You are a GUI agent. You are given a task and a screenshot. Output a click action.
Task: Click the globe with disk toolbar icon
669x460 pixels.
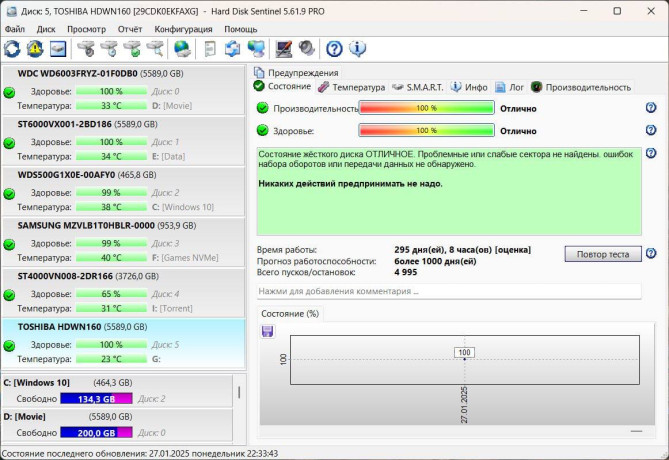[183, 49]
